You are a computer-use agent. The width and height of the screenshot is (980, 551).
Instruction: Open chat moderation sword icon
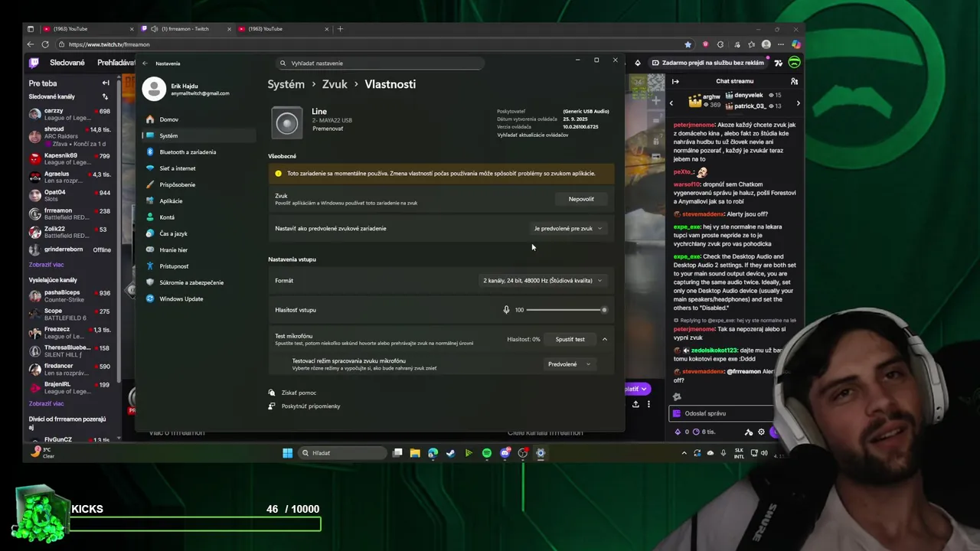(749, 432)
